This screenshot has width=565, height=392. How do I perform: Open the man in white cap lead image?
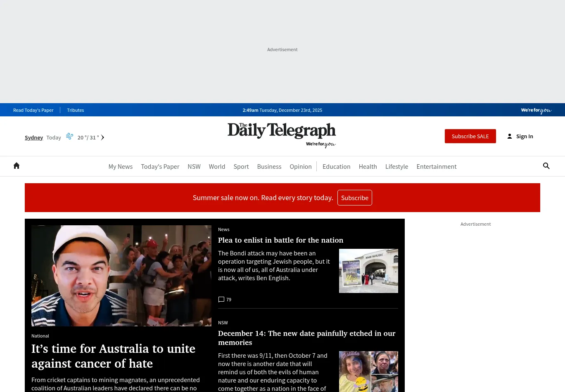121,276
